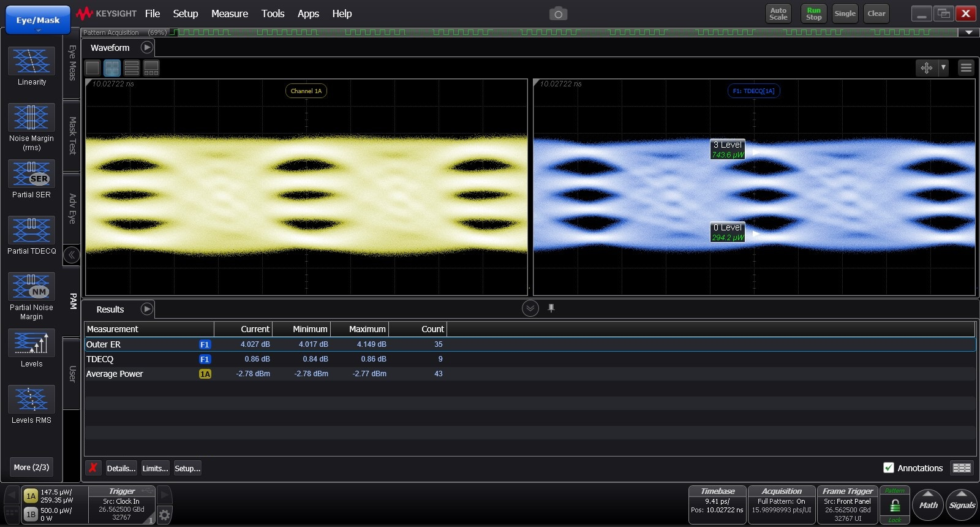Switch to Adv Eye side tab
The width and height of the screenshot is (980, 527).
72,209
